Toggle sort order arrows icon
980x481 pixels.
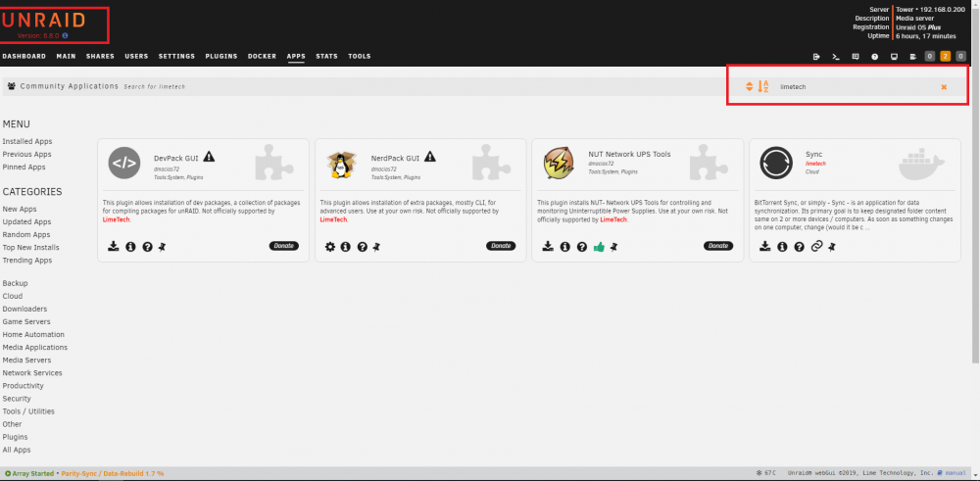750,87
